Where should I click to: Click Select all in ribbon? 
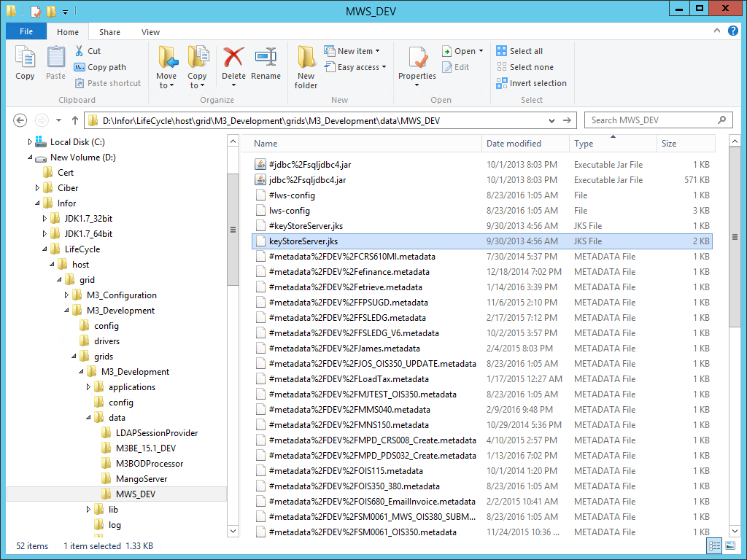[519, 51]
